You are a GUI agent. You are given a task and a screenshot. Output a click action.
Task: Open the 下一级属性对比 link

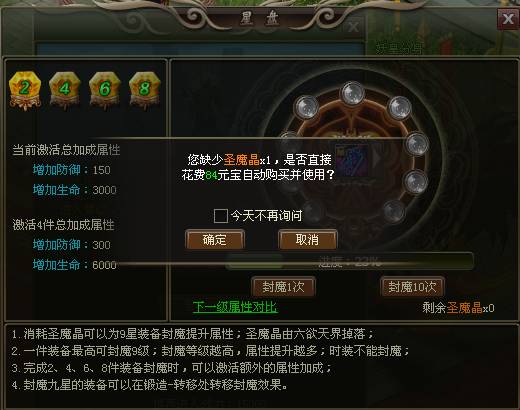coord(235,307)
